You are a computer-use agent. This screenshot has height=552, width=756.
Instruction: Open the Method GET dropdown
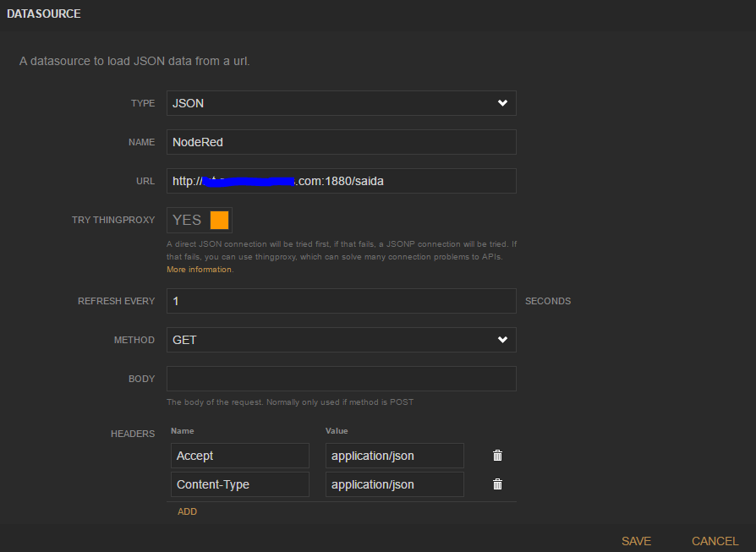coord(342,340)
